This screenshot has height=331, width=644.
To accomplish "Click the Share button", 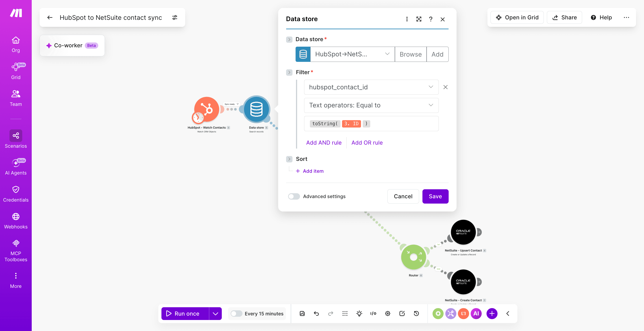I will [x=564, y=17].
